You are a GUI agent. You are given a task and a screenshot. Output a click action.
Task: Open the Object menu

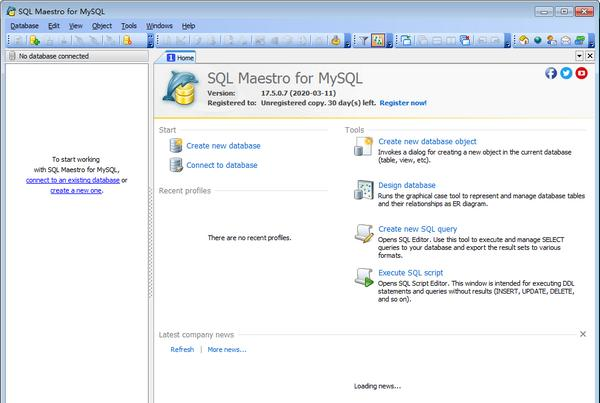pos(102,26)
